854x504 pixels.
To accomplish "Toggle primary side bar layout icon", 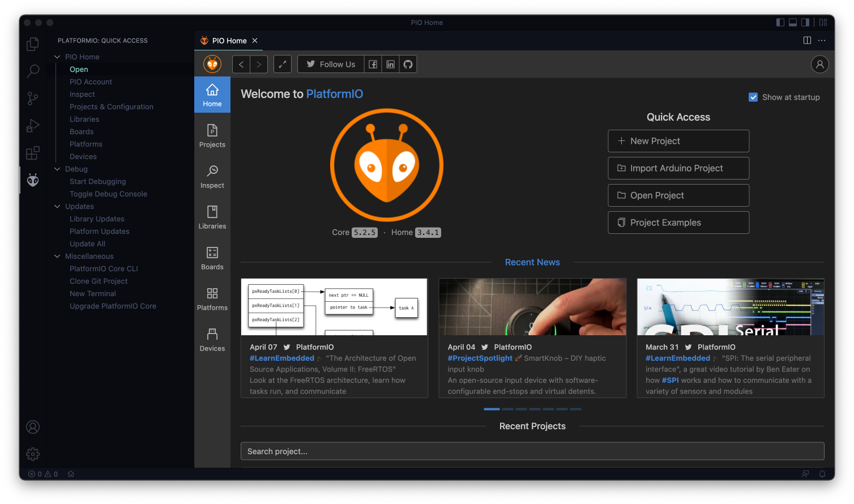I will pyautogui.click(x=780, y=22).
